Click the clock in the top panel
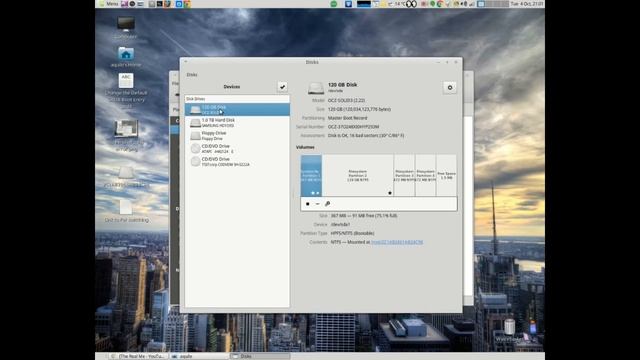The height and width of the screenshot is (360, 640). [x=527, y=4]
